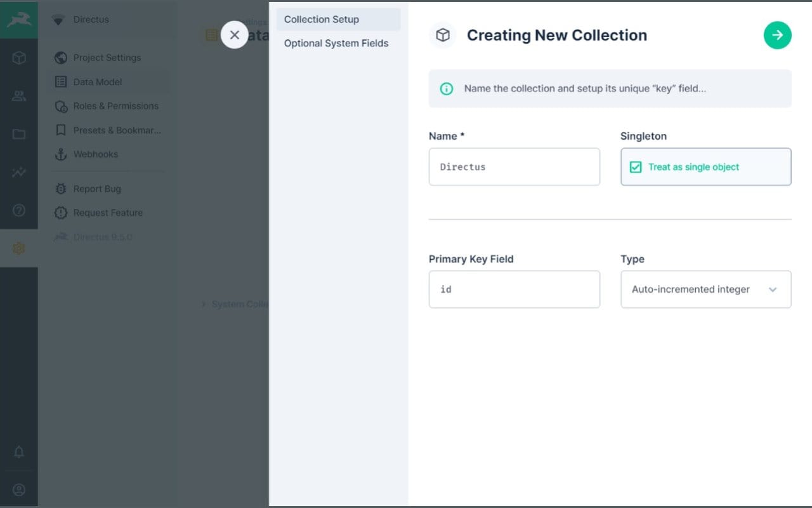Image resolution: width=812 pixels, height=508 pixels.
Task: Click the cube icon beside title
Action: (443, 35)
